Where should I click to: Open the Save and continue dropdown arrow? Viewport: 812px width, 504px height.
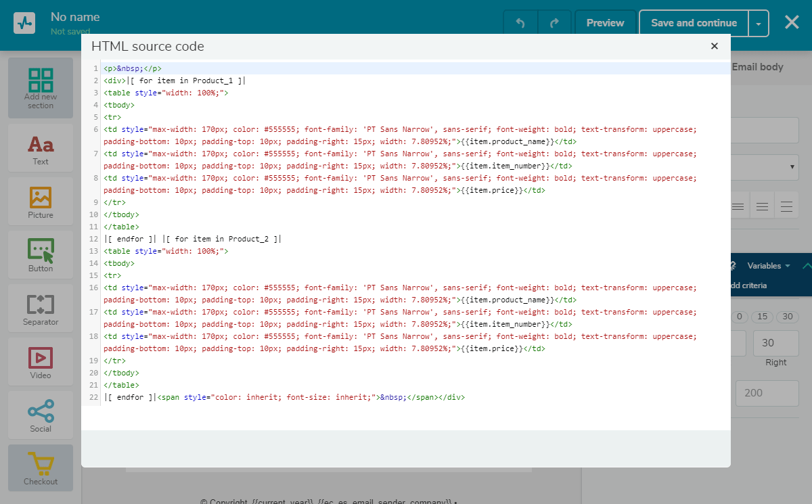pos(759,24)
